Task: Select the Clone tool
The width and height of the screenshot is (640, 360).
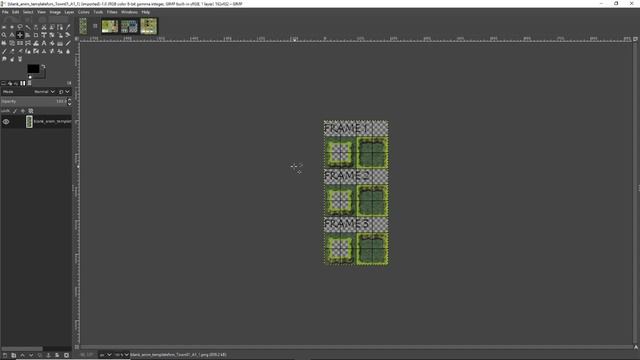Action: 44,51
